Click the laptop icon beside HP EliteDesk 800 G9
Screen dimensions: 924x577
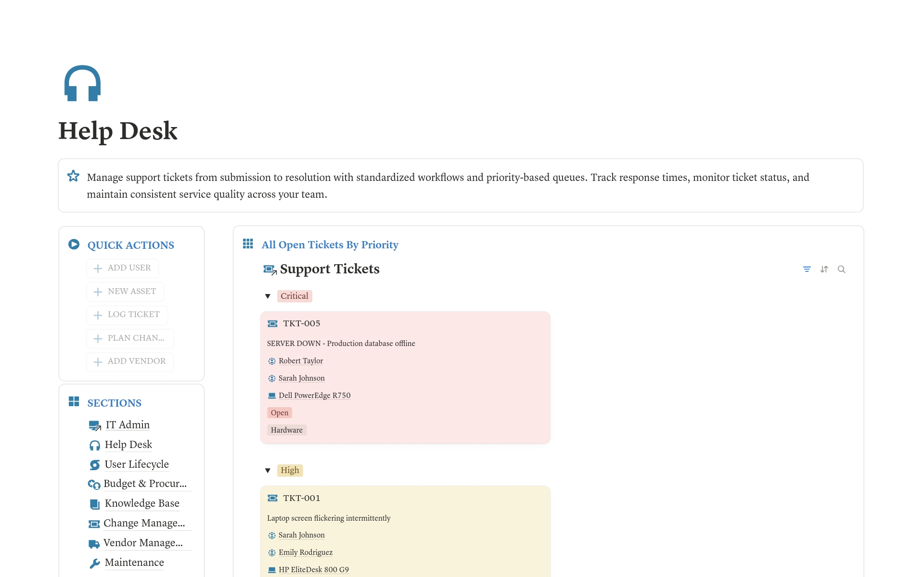pyautogui.click(x=272, y=570)
